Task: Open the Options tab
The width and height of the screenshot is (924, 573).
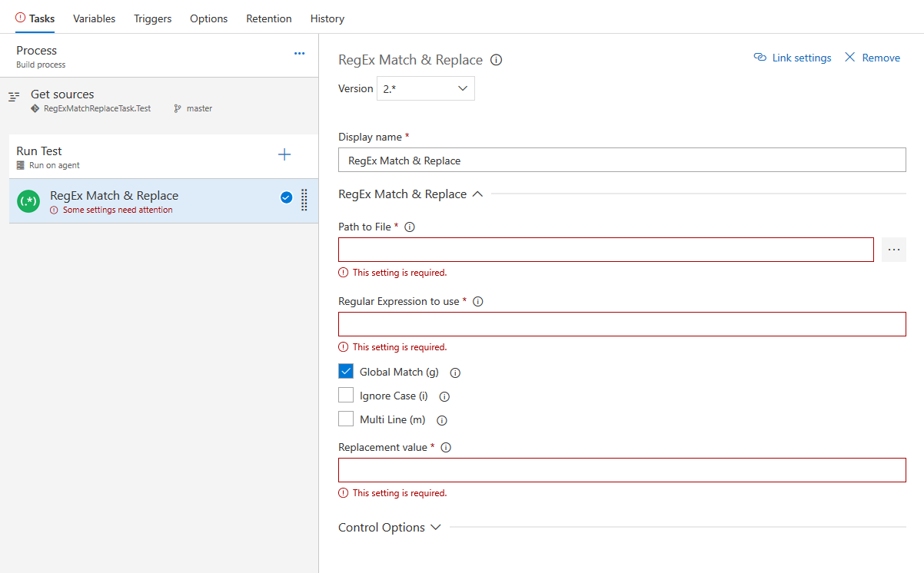Action: click(x=209, y=18)
